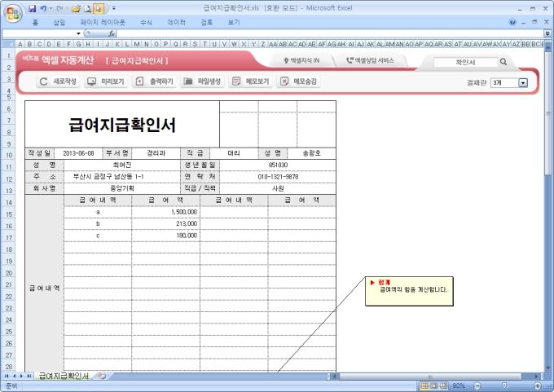Open the 홈 ribbon tab
Viewport: 554px width, 392px height.
35,22
